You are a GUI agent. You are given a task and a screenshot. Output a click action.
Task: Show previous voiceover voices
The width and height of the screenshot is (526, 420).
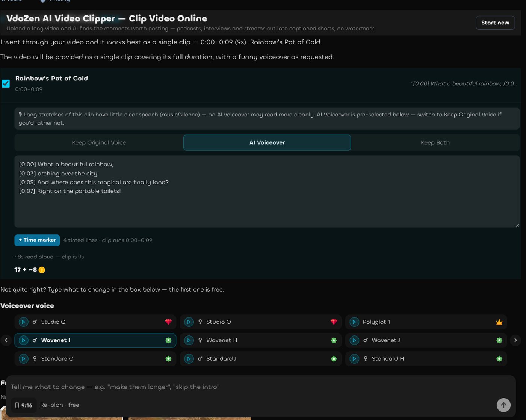6,340
